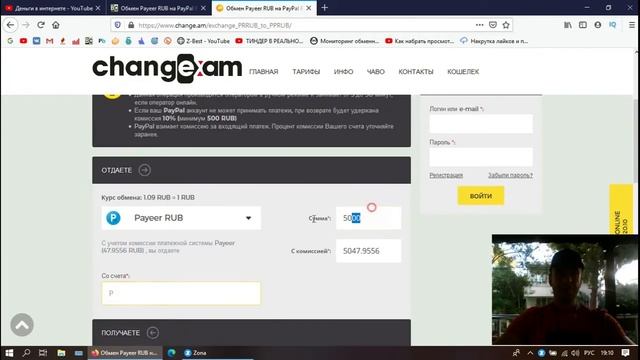Screen dimensions: 640x360
Task: Click the Сумма amount field showing 5000
Action: (x=368, y=218)
